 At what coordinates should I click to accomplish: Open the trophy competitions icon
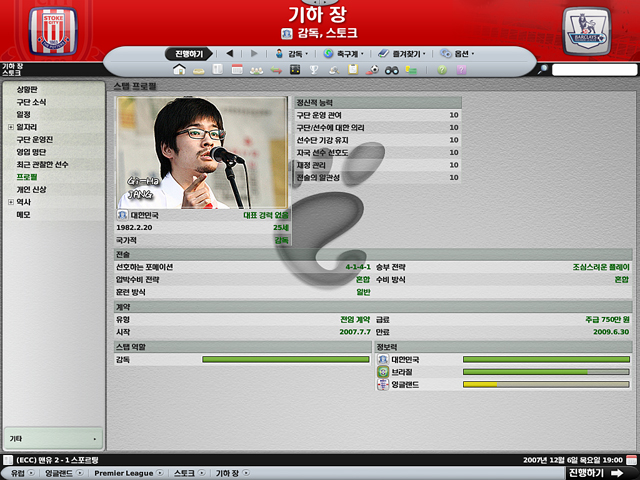click(314, 70)
